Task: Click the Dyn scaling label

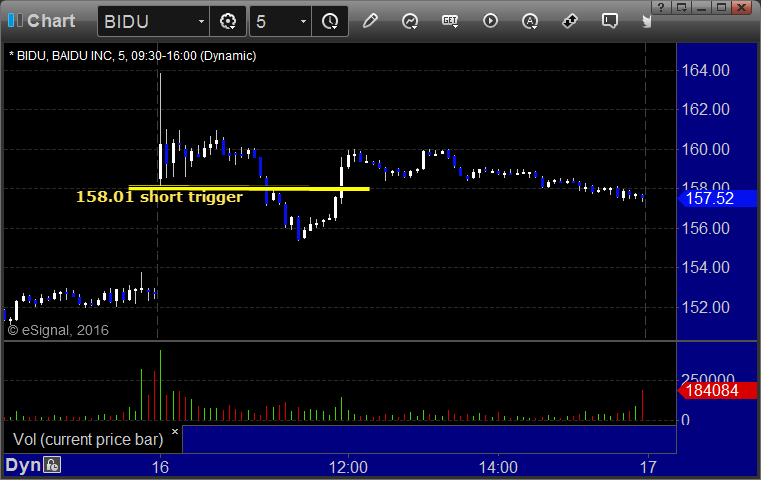Action: click(23, 465)
